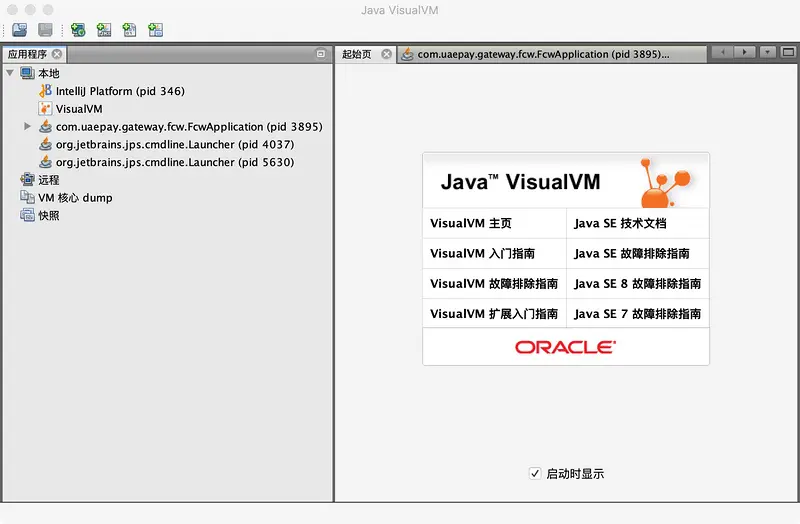This screenshot has height=524, width=800.
Task: Click the 远程 remote hosts icon
Action: [x=27, y=180]
